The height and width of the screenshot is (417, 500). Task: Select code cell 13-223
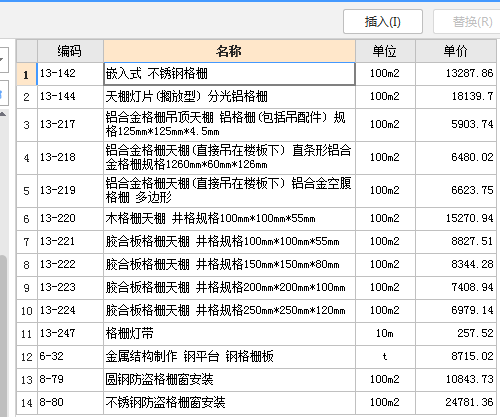(70, 288)
